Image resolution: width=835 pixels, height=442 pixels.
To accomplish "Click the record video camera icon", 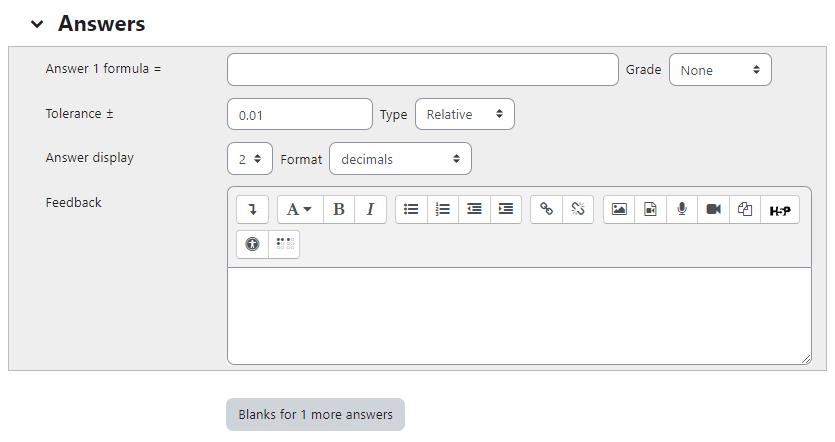I will click(x=713, y=209).
